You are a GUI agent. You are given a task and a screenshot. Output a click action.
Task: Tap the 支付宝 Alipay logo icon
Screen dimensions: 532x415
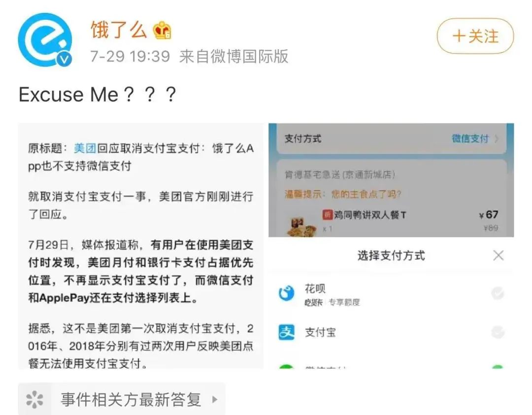pos(286,332)
